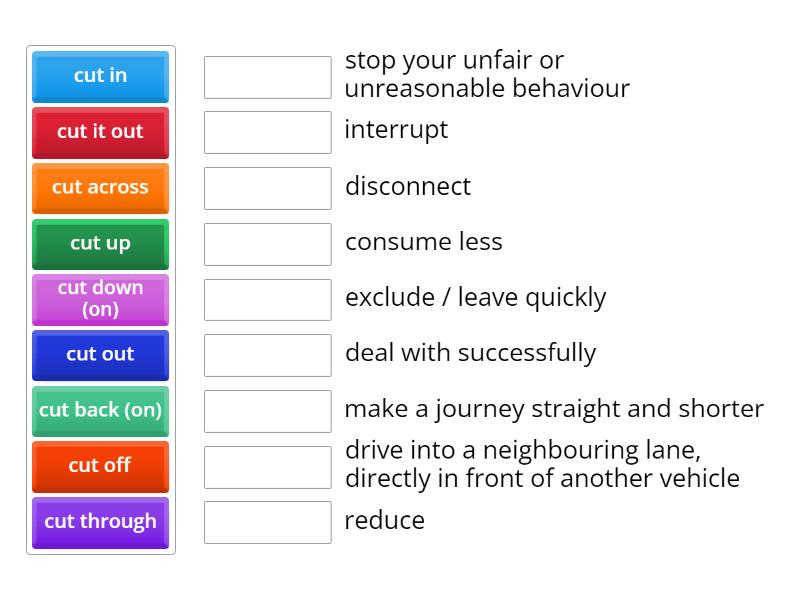Select the 'cut it out' tile
Image resolution: width=800 pixels, height=600 pixels.
point(100,133)
